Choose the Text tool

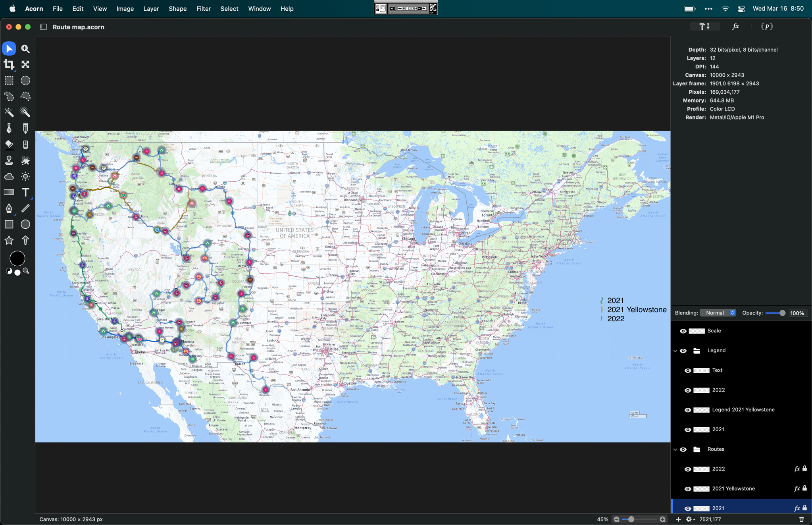click(25, 192)
